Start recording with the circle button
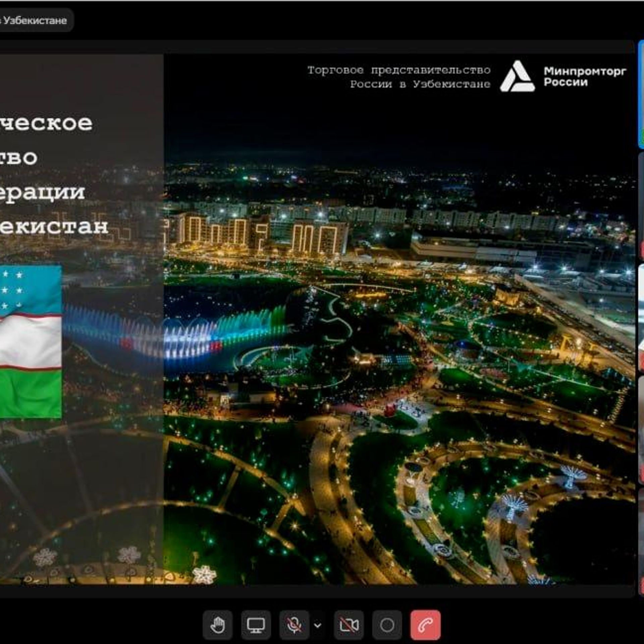644x644 pixels. 387,625
